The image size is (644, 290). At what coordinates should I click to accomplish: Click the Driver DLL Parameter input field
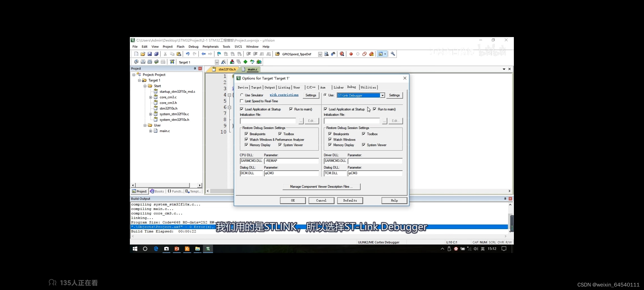tap(375, 161)
